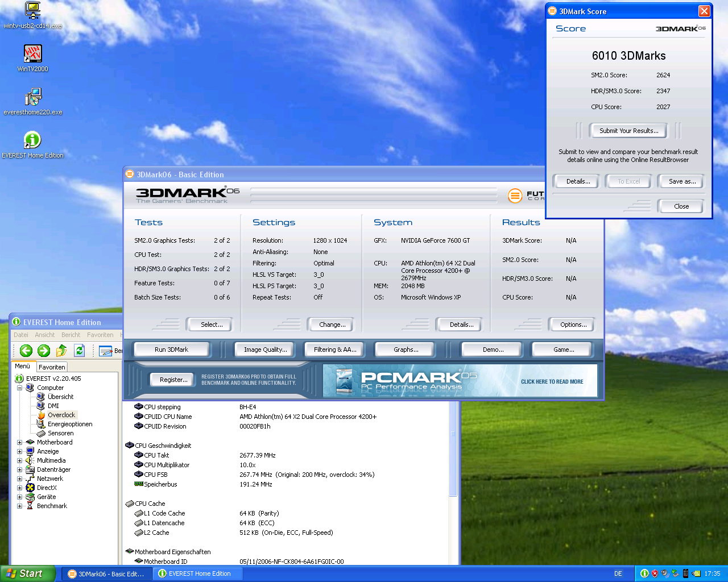The height and width of the screenshot is (582, 728).
Task: Click EVEREST details pane vertical scrollbar
Action: pos(453,450)
